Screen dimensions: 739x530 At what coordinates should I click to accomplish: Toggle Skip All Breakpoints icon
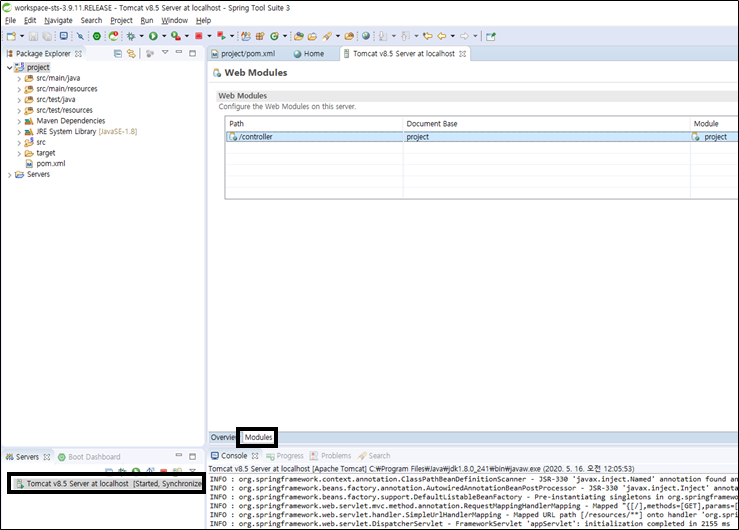pyautogui.click(x=81, y=36)
